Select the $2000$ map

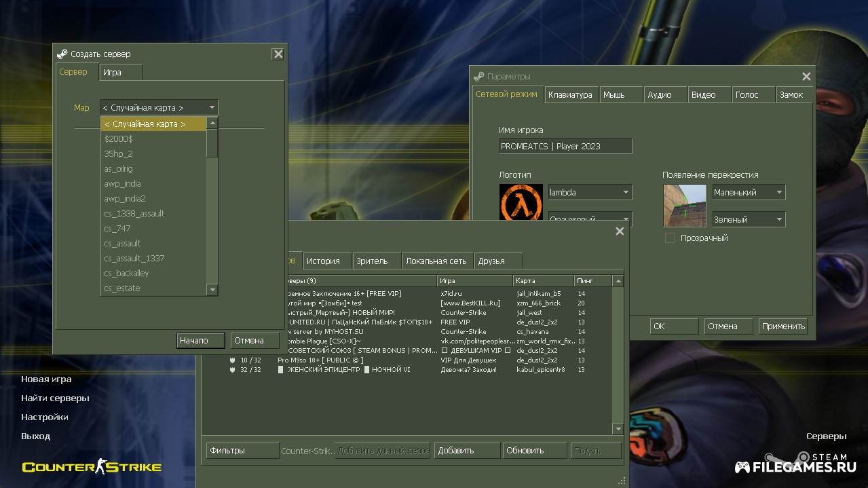point(154,139)
